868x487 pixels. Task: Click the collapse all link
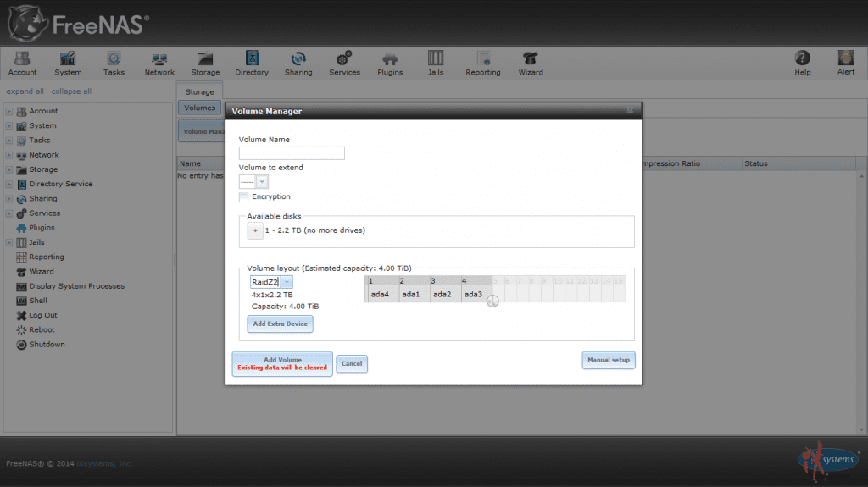71,91
